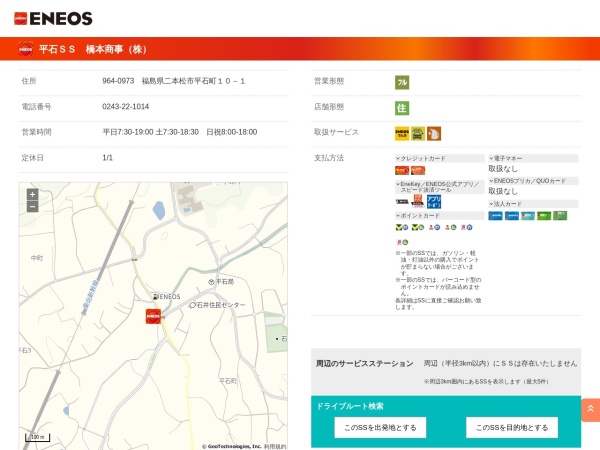
Task: Click the bright green corporate card icon
Action: [x=544, y=216]
